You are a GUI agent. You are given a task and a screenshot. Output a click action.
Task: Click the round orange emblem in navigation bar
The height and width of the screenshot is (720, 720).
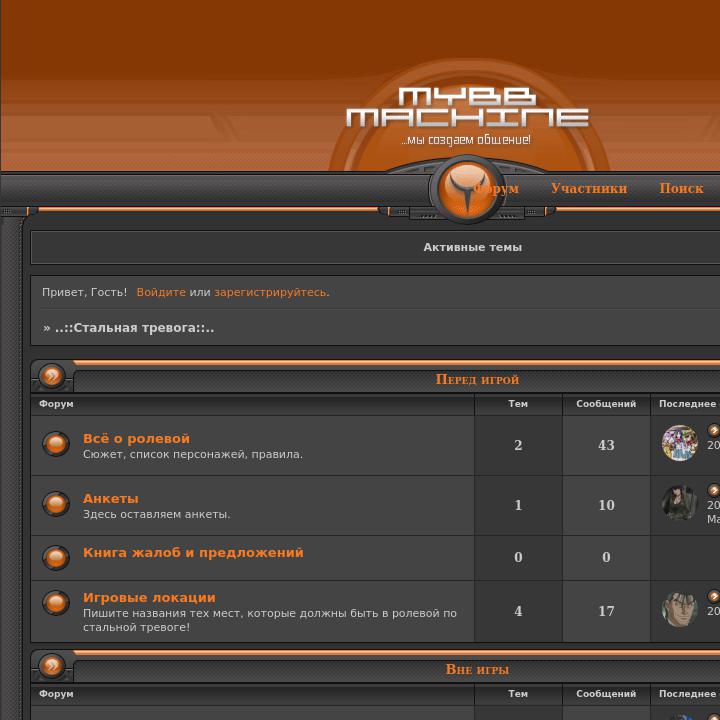click(x=467, y=189)
